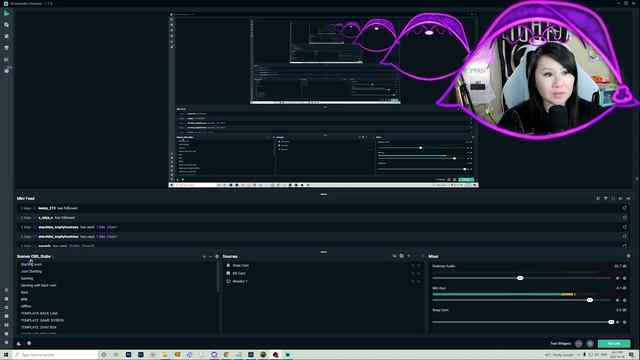Click the question mark help icon in the left sidebar
This screenshot has width=640, height=360.
pyautogui.click(x=6, y=333)
